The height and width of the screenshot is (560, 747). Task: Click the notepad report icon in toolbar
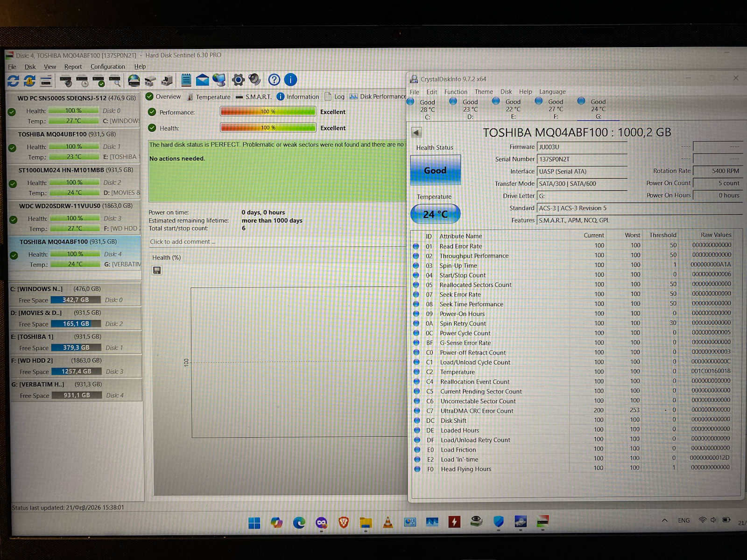pyautogui.click(x=186, y=80)
